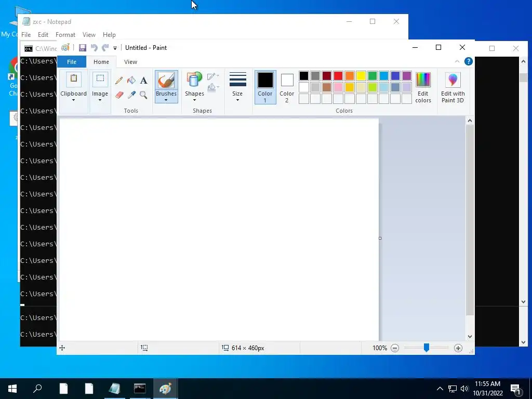Click Paint canvas scroll up arrow
This screenshot has height=399, width=532.
(x=470, y=121)
